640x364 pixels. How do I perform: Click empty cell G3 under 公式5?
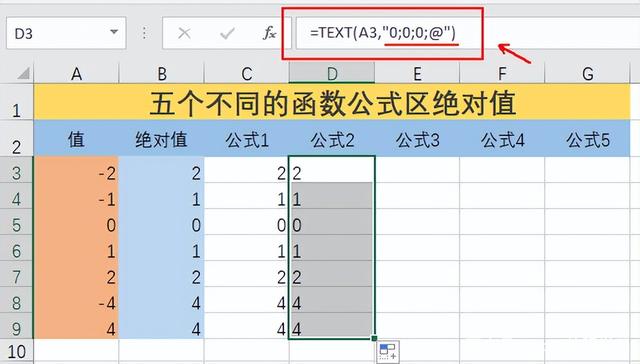tap(587, 169)
